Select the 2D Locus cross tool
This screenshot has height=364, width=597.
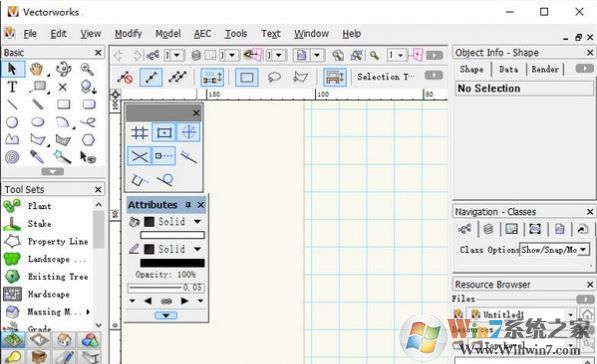tap(63, 87)
